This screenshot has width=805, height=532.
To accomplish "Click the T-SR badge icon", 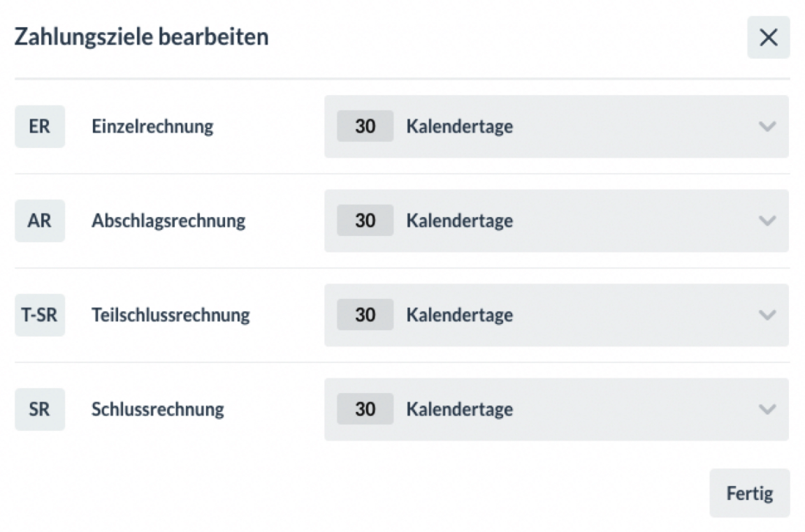I will (40, 315).
